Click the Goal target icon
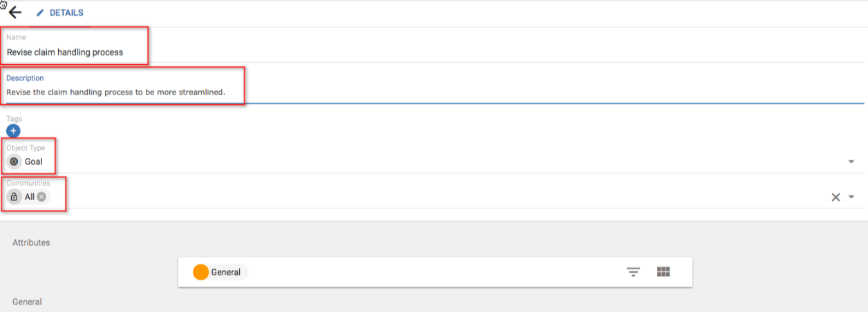Screen dimensions: 868x312 (14, 162)
